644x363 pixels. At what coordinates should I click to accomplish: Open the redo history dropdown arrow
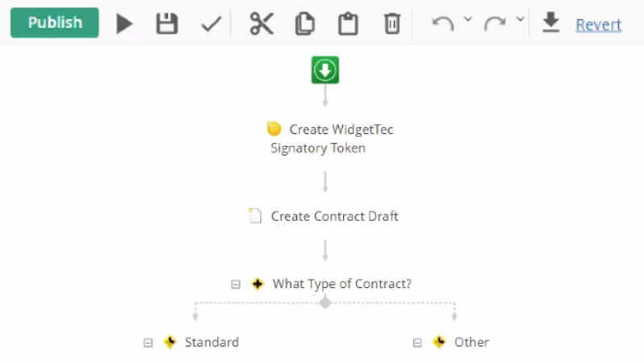point(520,19)
